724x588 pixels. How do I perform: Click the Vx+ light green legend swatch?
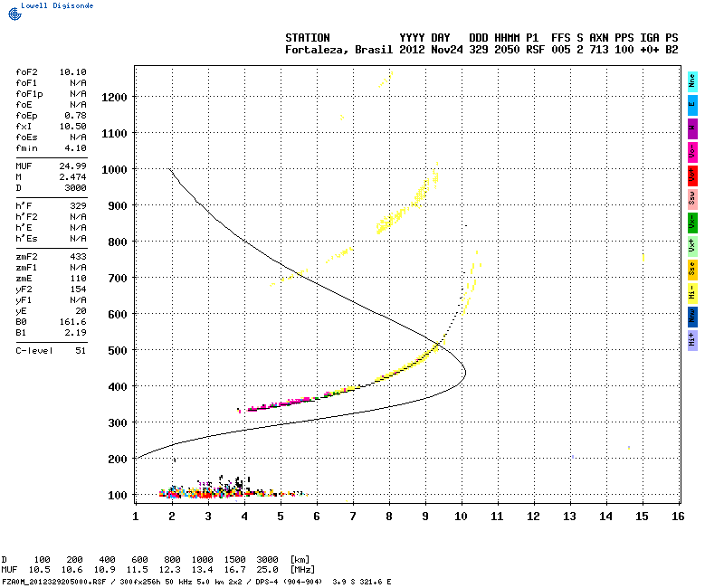pos(692,246)
